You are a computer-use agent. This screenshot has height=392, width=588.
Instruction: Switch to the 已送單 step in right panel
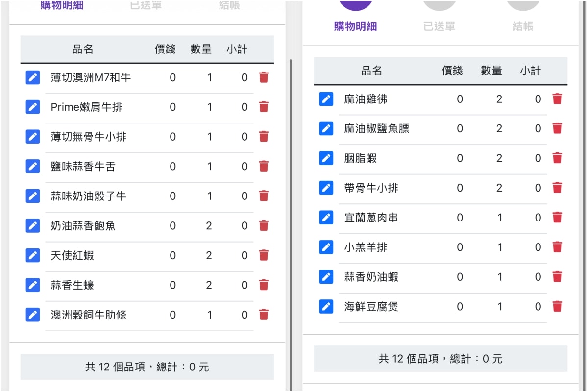click(439, 26)
